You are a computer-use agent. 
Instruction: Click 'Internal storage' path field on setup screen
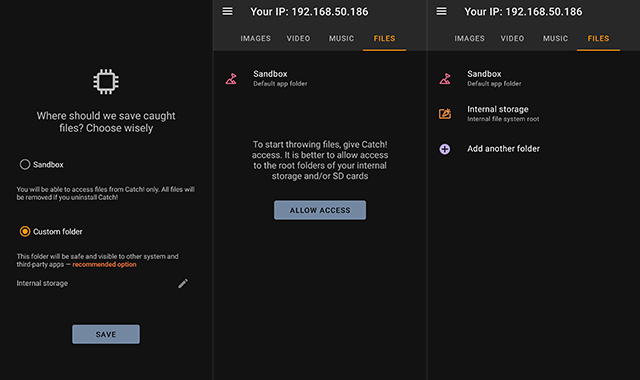tap(102, 283)
